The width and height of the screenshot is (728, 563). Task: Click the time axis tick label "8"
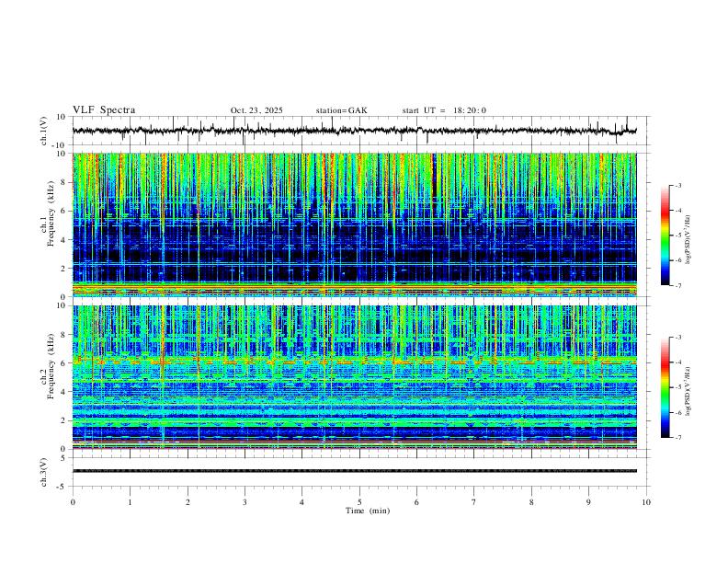pyautogui.click(x=531, y=502)
